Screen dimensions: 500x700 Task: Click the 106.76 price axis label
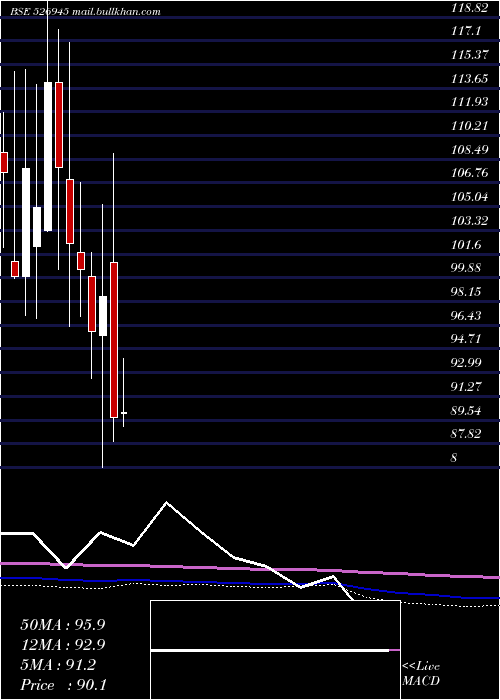469,173
